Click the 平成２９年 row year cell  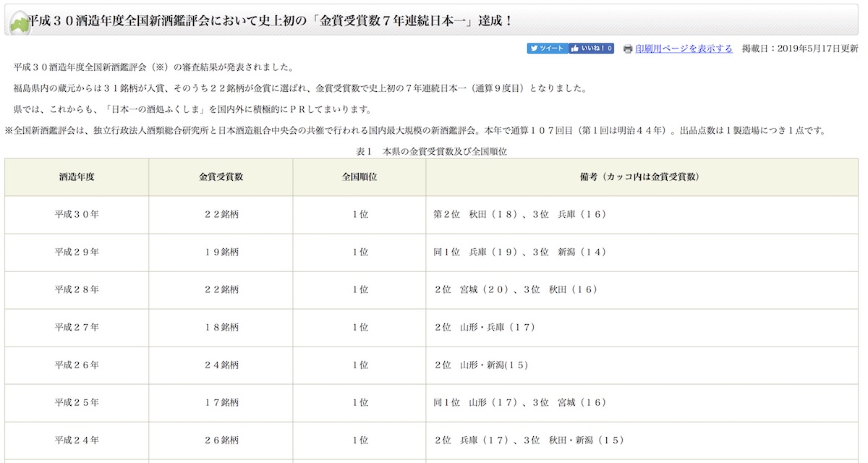point(77,252)
